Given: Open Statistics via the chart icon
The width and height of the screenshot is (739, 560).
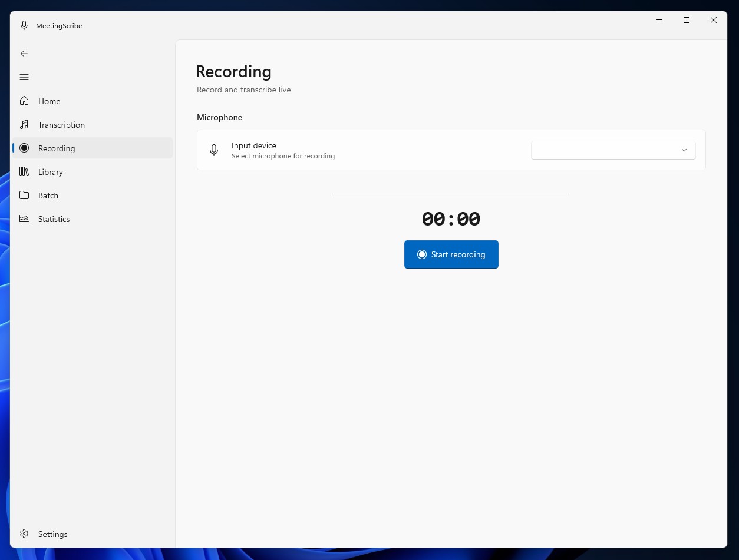Looking at the screenshot, I should tap(24, 218).
